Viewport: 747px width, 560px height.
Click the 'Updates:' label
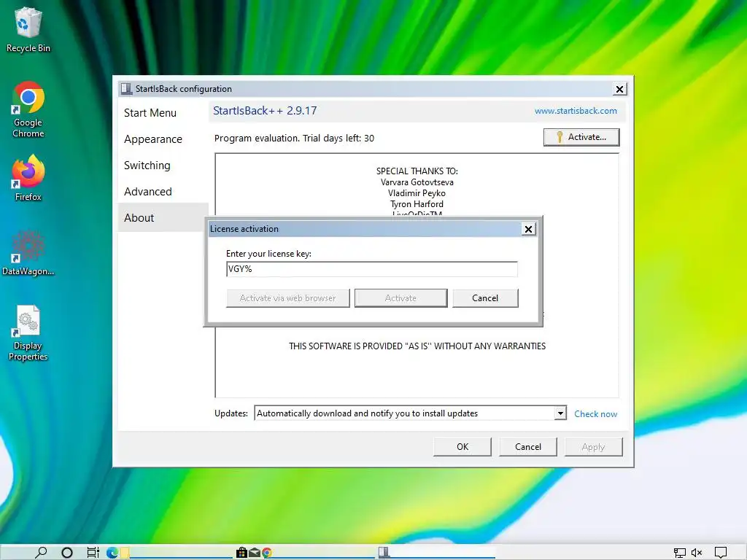click(231, 413)
